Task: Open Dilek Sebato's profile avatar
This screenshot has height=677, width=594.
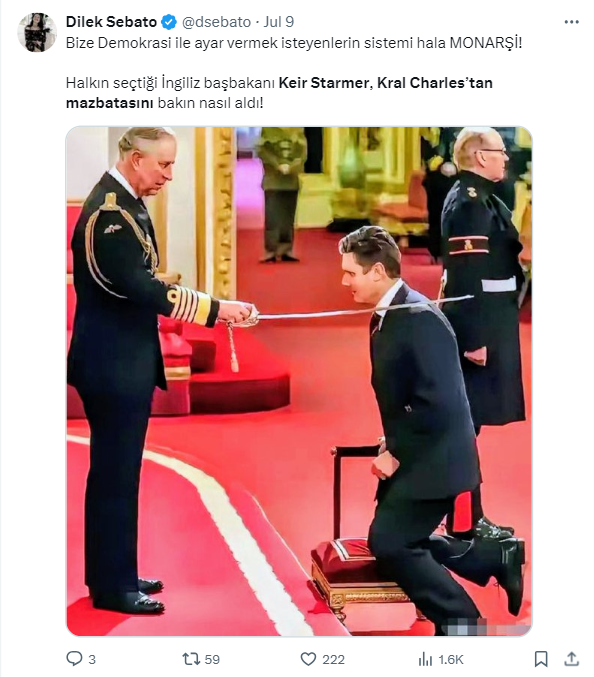Action: click(x=37, y=32)
